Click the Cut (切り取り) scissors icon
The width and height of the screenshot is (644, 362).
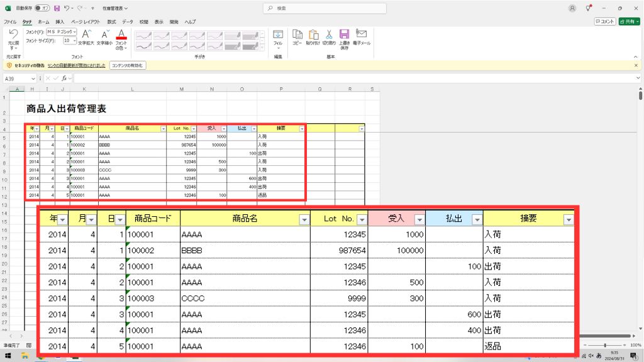[x=328, y=34]
